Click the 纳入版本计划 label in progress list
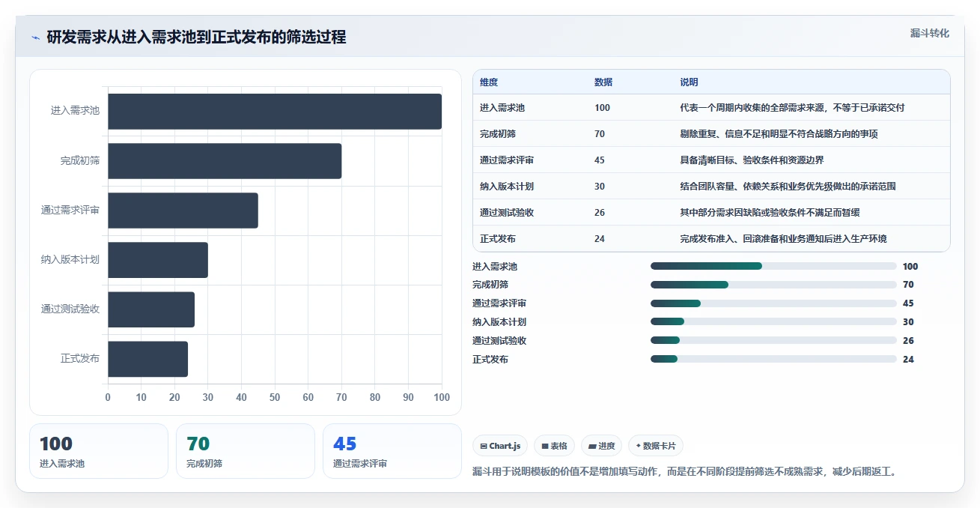Image resolution: width=980 pixels, height=508 pixels. [x=499, y=322]
